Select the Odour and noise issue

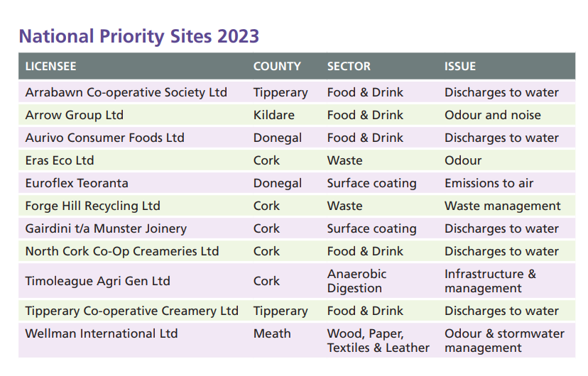(492, 115)
